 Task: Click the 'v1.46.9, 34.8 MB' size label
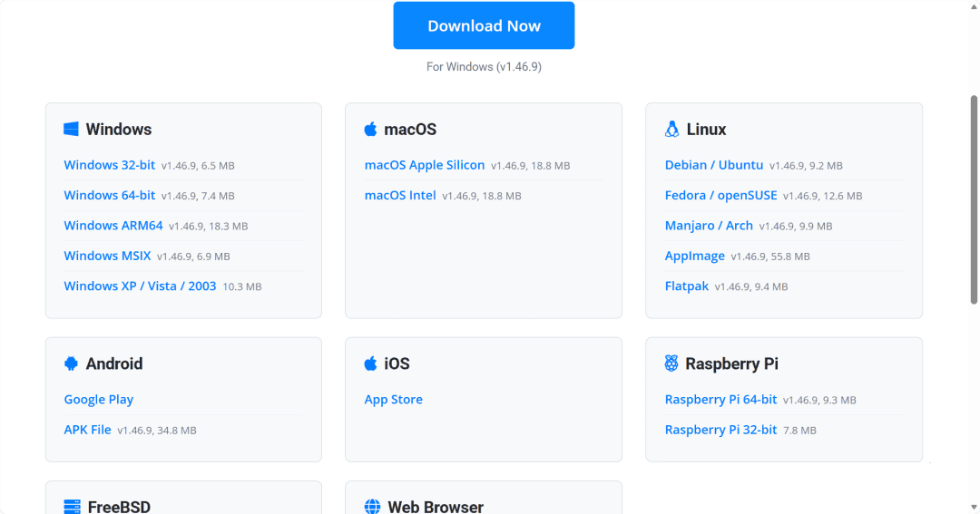[x=157, y=431]
